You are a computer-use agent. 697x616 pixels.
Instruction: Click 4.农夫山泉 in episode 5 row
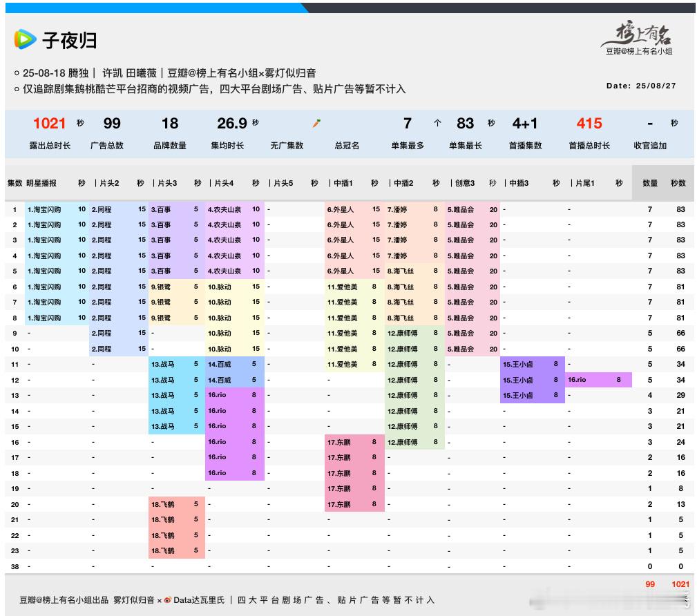click(225, 271)
